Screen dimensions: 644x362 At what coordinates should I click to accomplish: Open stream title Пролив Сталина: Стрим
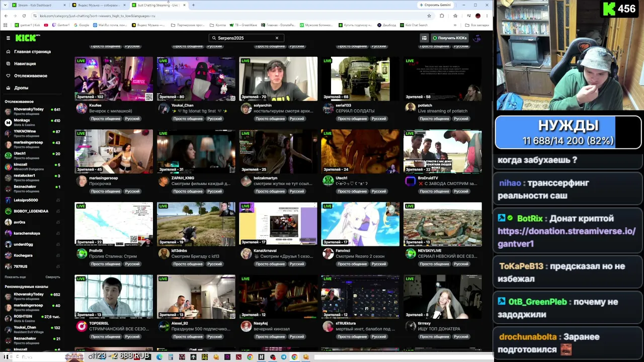113,256
